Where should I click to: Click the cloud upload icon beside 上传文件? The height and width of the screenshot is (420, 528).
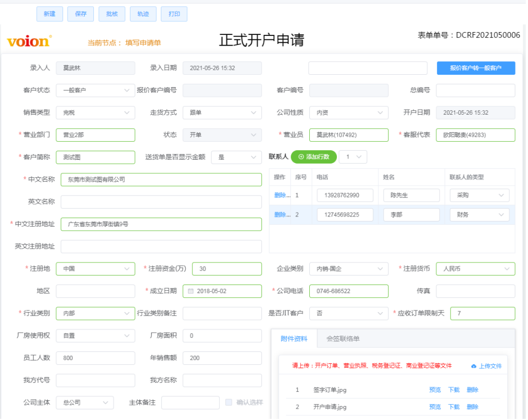[474, 367]
